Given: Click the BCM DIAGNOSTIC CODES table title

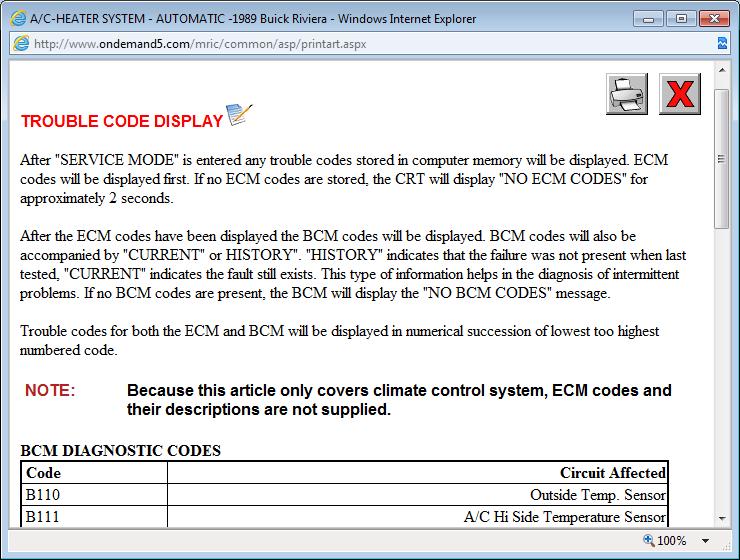Looking at the screenshot, I should (120, 451).
